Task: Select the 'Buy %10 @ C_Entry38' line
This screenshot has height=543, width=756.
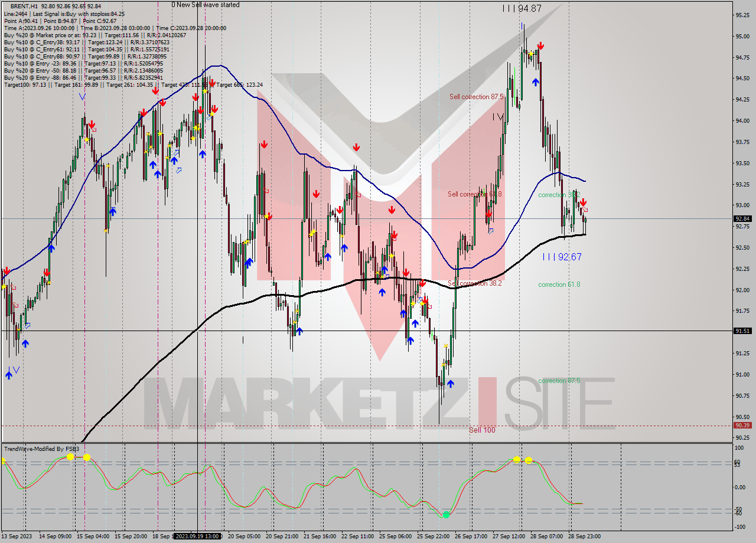Action: click(87, 42)
